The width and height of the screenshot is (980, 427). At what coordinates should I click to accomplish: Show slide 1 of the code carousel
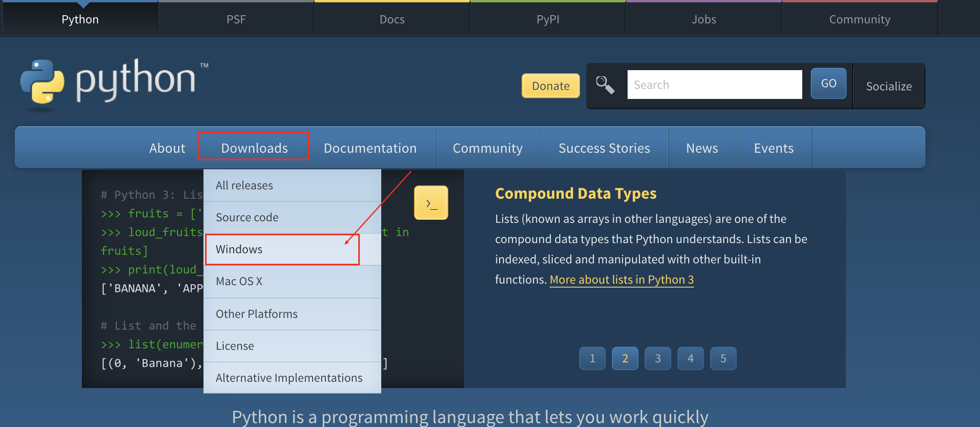tap(592, 358)
